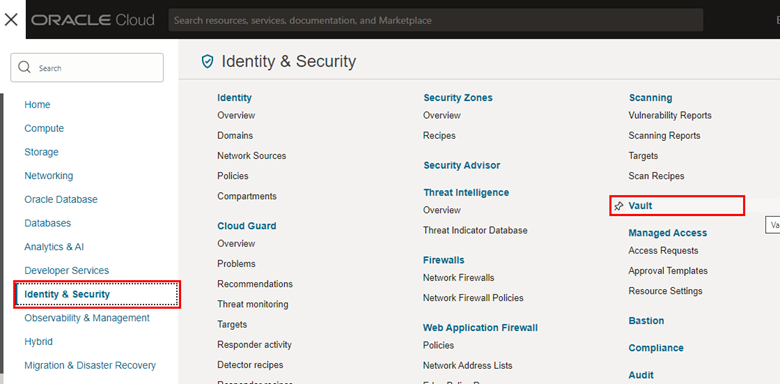Open Detector recipes link
The image size is (780, 384).
point(250,365)
